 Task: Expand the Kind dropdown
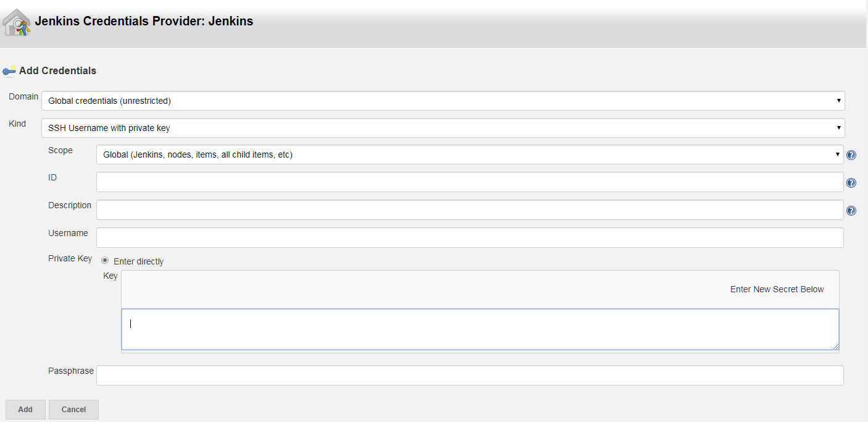[443, 128]
